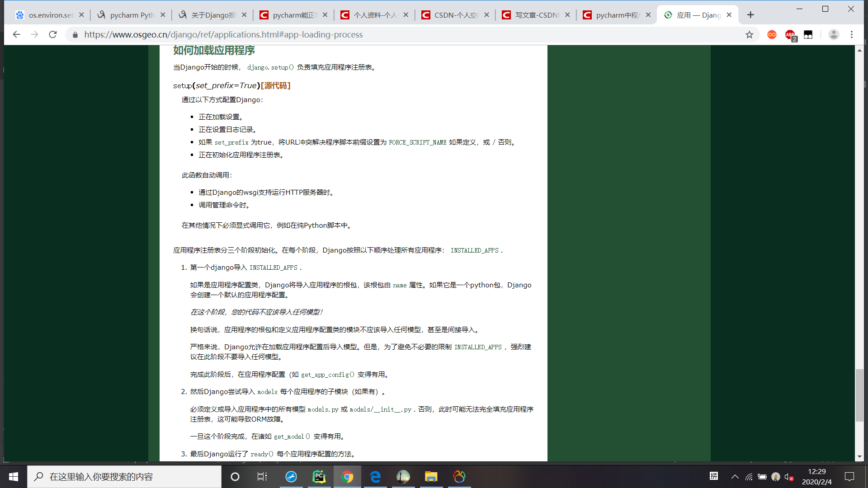Screen dimensions: 868x488
Task: Open PyCharm from the taskbar
Action: pyautogui.click(x=319, y=477)
